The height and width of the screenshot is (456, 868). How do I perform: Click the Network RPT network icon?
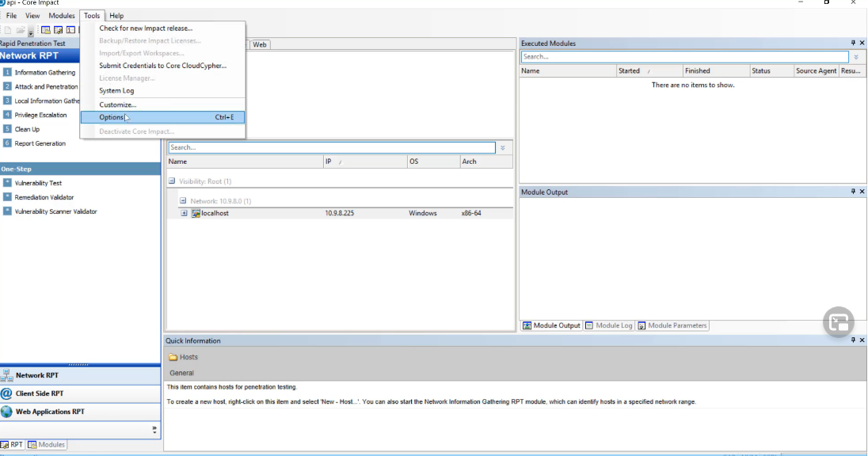7,375
